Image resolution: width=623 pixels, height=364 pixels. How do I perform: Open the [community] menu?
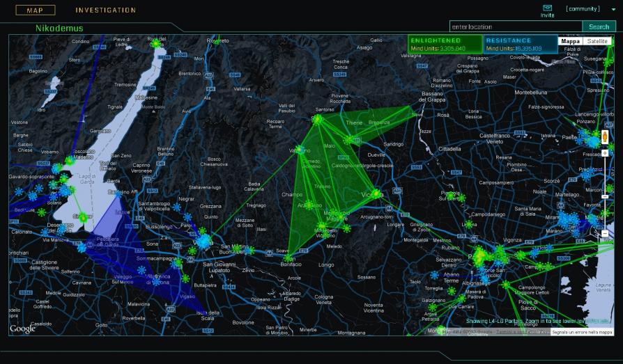[x=583, y=9]
